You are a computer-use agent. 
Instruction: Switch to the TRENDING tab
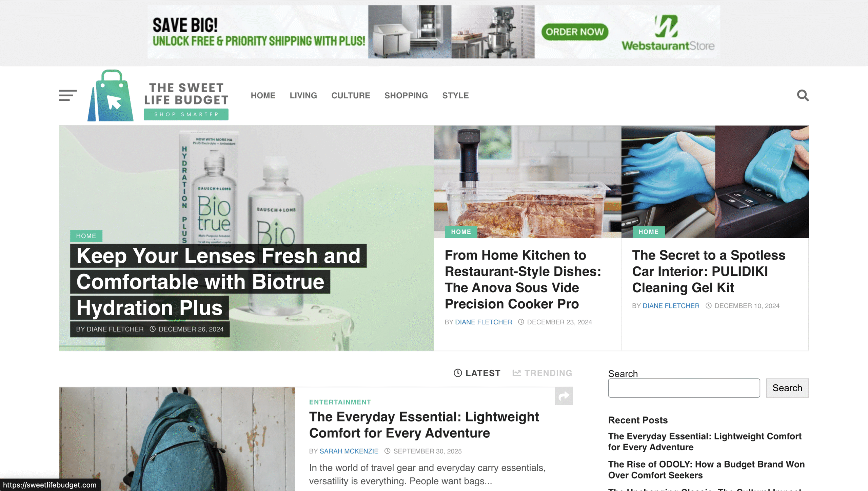tap(542, 373)
